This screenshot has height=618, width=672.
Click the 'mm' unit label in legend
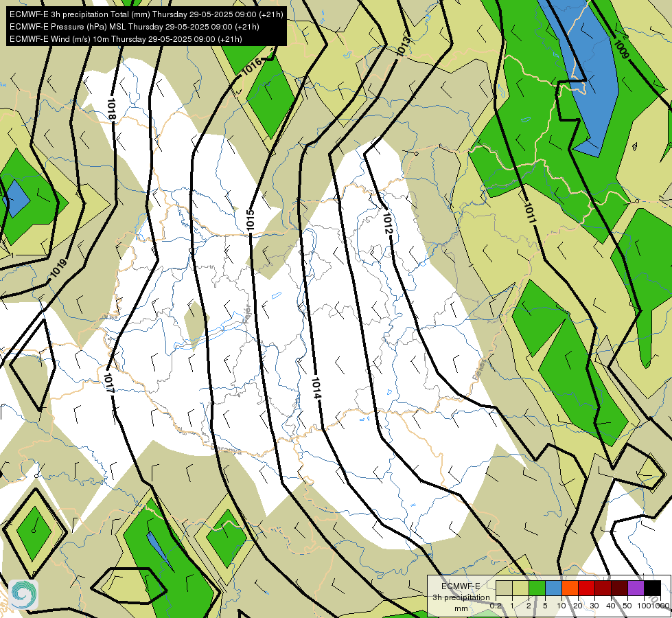[x=461, y=608]
